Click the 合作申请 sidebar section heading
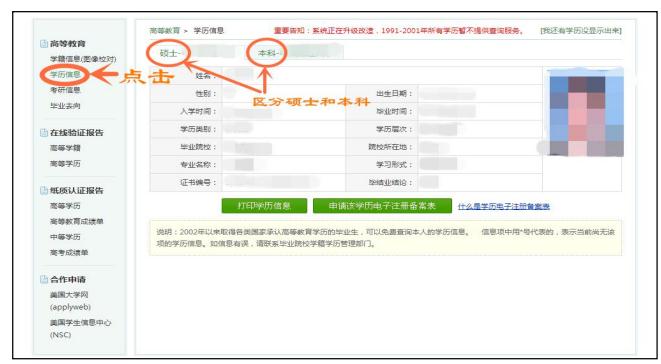This screenshot has width=661, height=364. [68, 279]
